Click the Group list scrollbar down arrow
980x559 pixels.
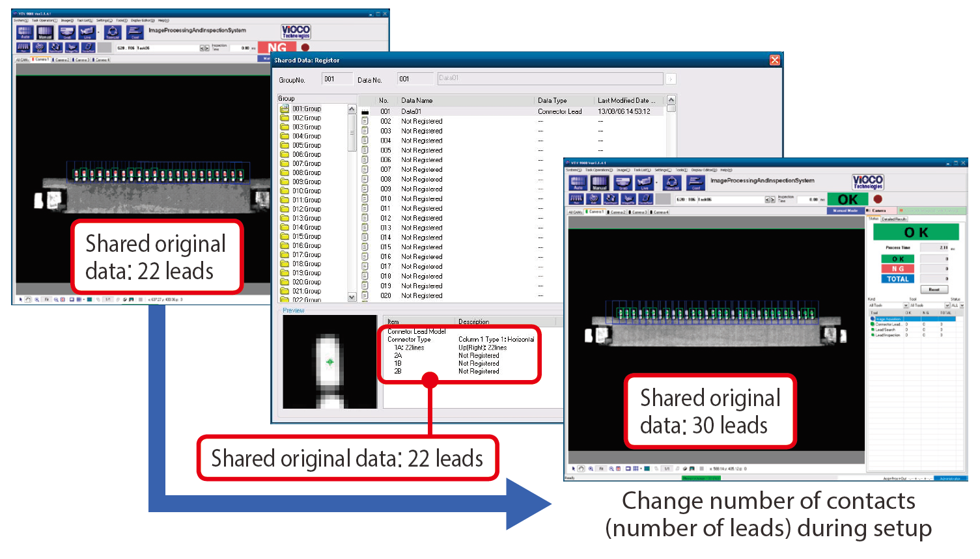point(352,297)
